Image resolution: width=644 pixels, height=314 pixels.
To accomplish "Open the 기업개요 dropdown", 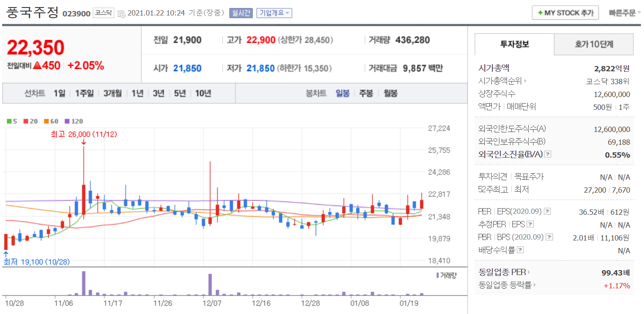I will (274, 13).
